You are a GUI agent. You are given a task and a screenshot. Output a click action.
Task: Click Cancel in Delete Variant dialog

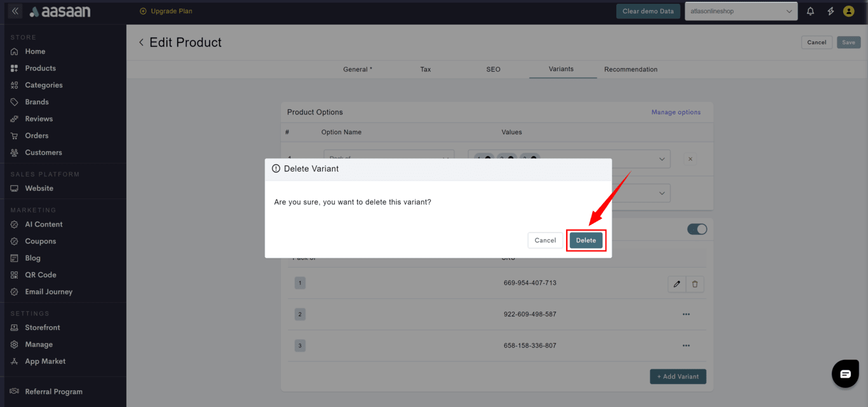pyautogui.click(x=545, y=240)
